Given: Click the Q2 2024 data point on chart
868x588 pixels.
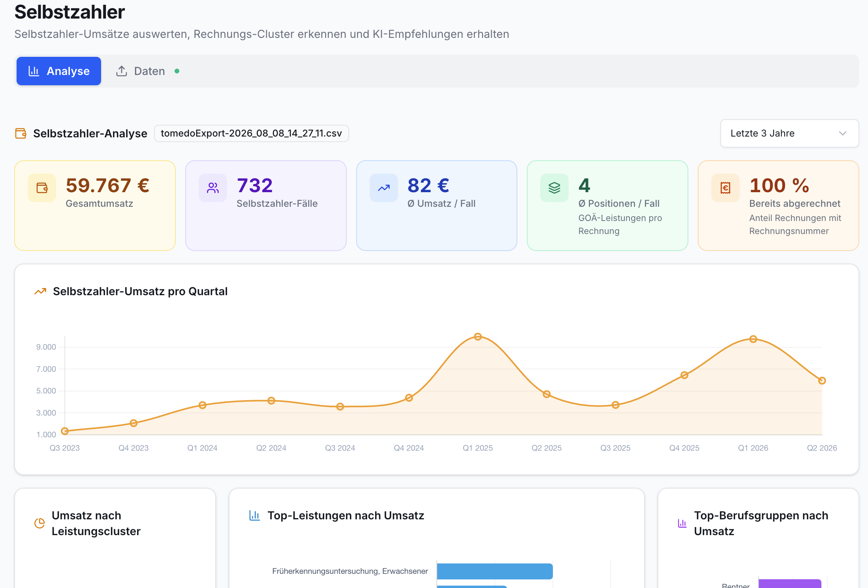Looking at the screenshot, I should [x=271, y=401].
